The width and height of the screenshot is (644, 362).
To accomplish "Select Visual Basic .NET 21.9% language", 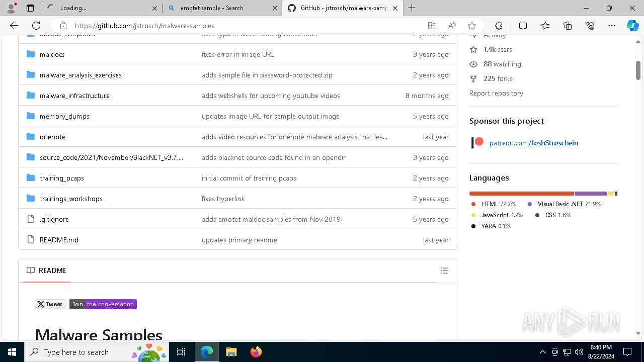I will (x=564, y=204).
